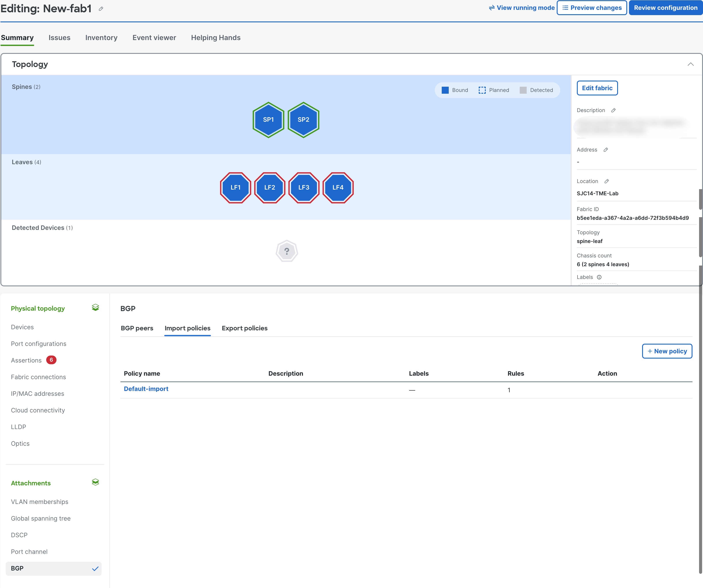703x588 pixels.
Task: Edit Location using its pencil icon
Action: (606, 181)
